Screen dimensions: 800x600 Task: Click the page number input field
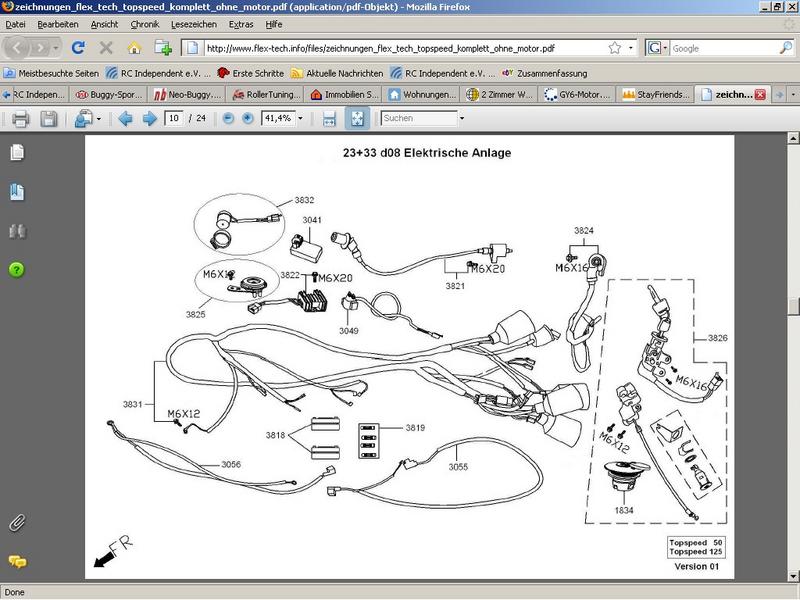(174, 119)
